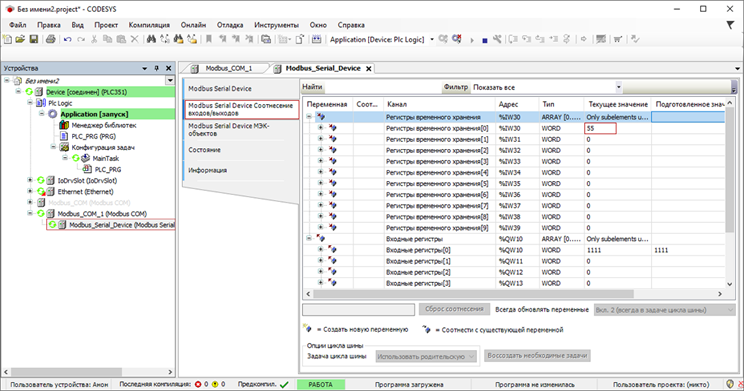Save the project with the floppy icon

point(34,39)
